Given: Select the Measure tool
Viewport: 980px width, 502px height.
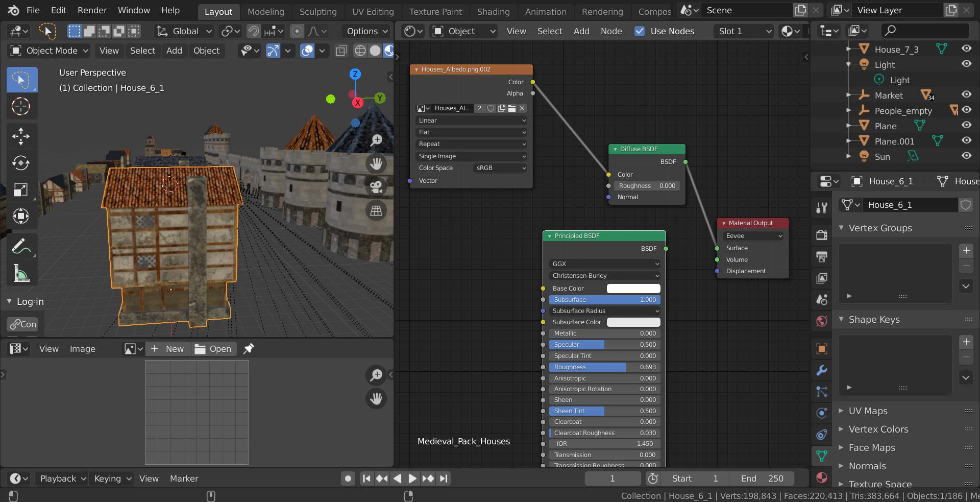Looking at the screenshot, I should 21,273.
